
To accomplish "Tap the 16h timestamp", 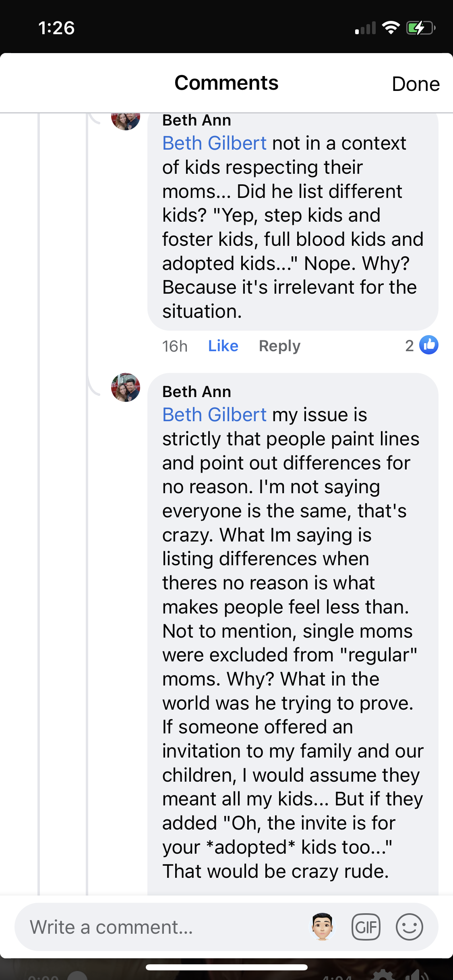I will (175, 346).
